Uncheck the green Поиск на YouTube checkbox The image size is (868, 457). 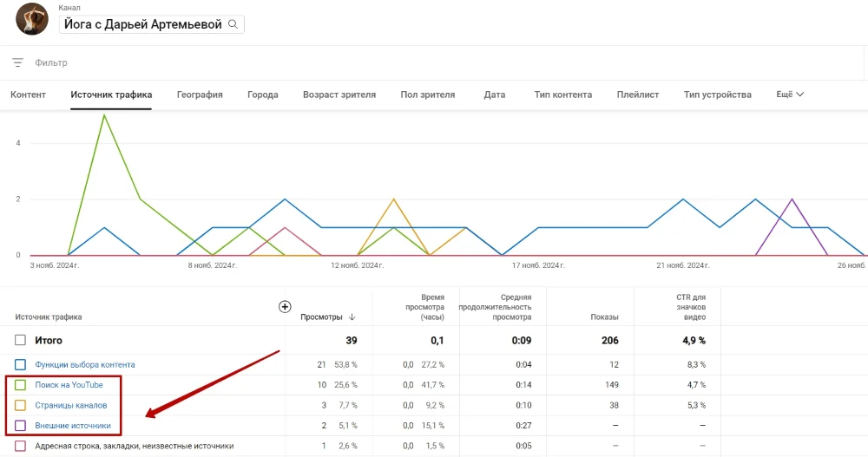click(20, 385)
